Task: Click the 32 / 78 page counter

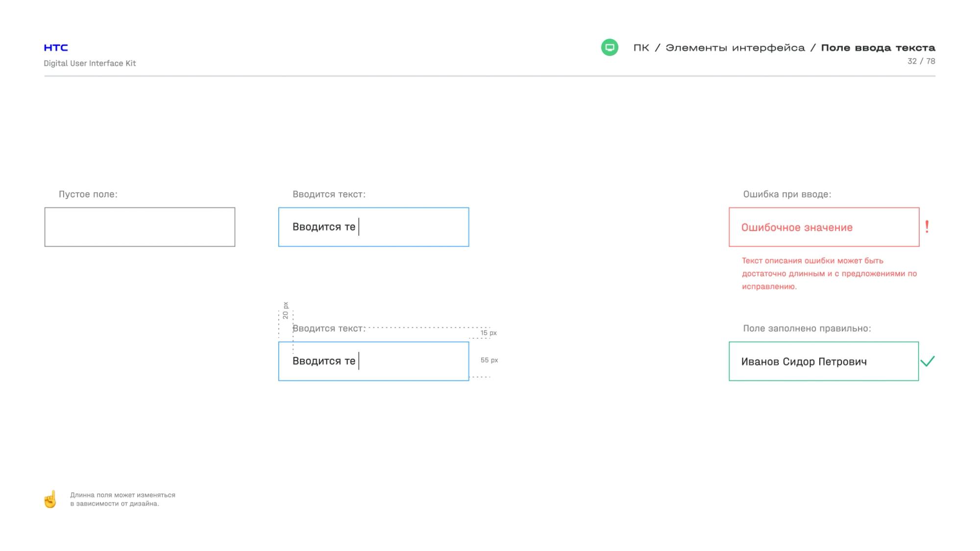Action: 921,61
